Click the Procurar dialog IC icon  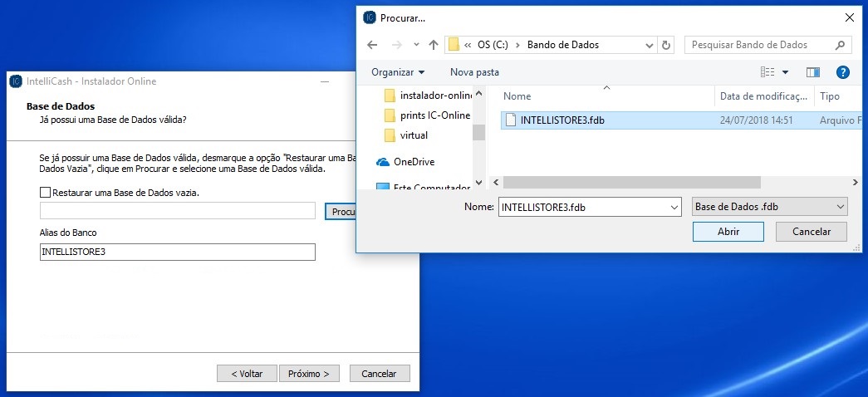(x=370, y=17)
